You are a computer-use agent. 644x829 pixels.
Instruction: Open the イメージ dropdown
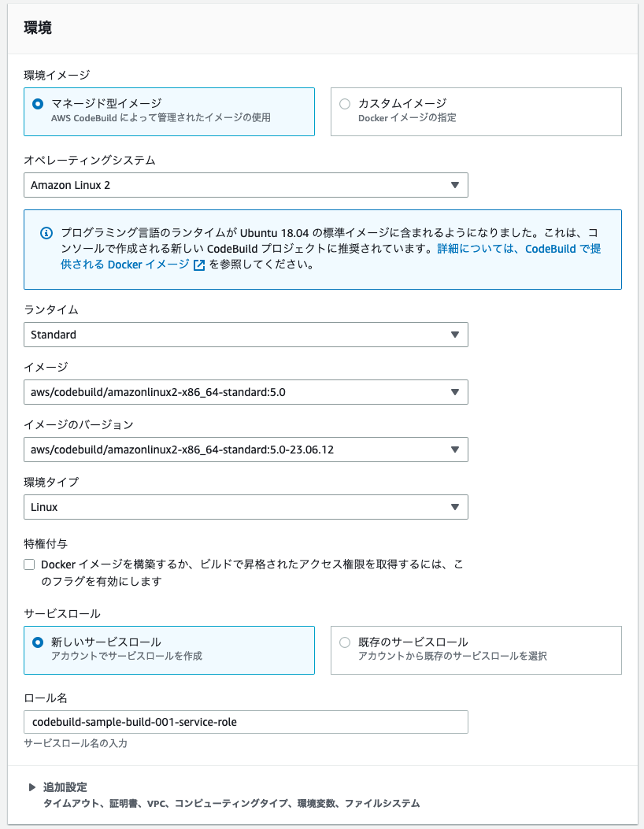coord(455,392)
